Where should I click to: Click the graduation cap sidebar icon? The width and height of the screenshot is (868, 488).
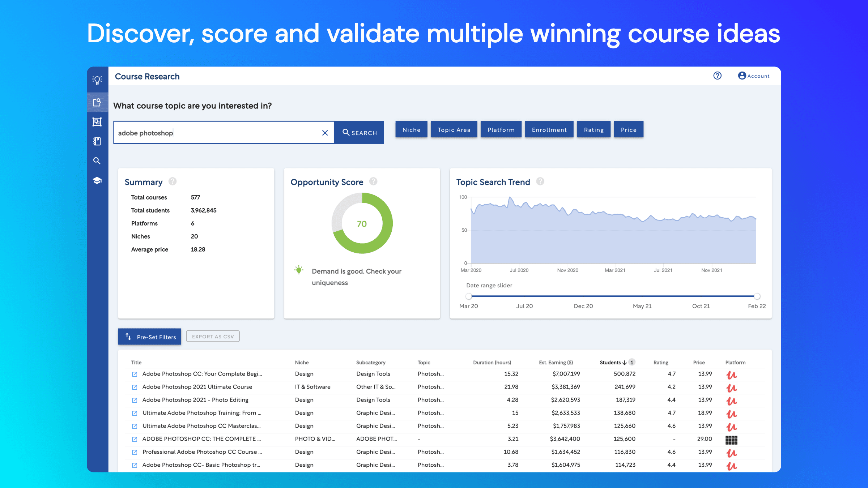[97, 180]
